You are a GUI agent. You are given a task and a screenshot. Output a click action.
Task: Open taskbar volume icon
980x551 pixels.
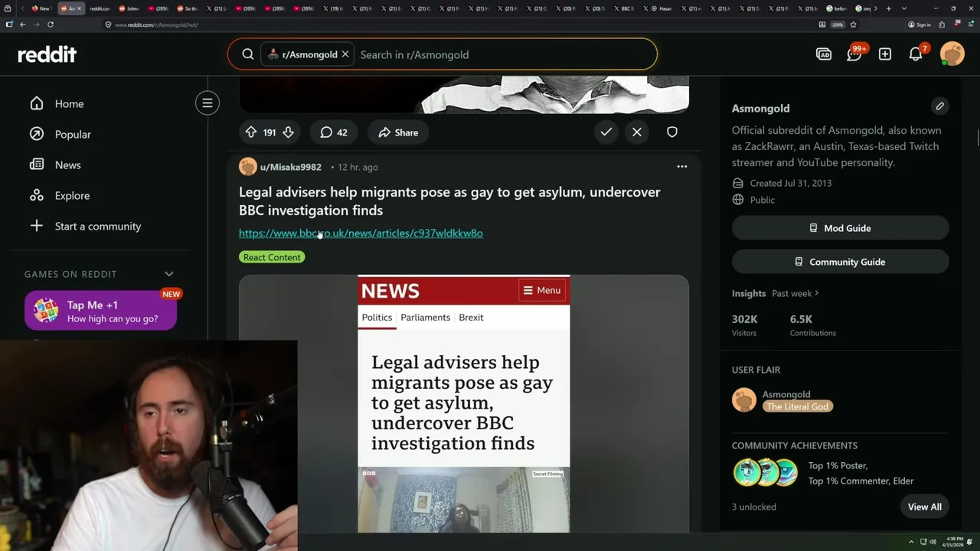[933, 542]
